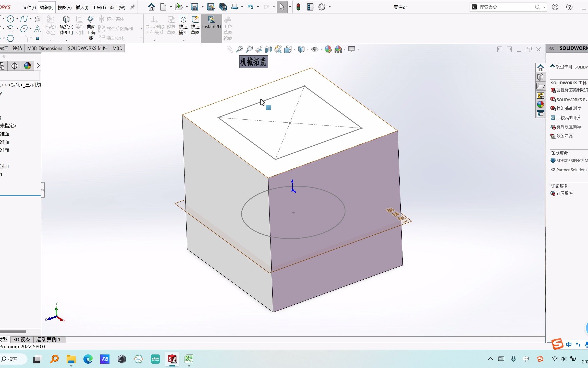Screen dimensions: 588x368
Task: Click the Section View icon in heads-up toolbar
Action: pos(268,49)
